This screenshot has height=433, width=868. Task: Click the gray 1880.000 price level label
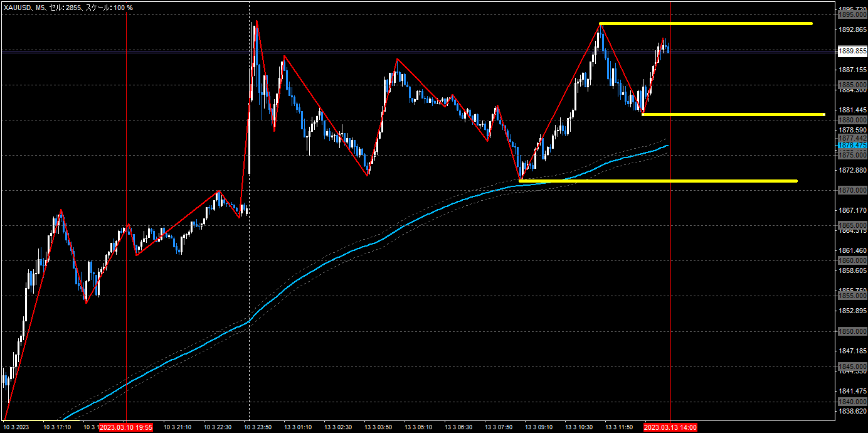[852, 120]
